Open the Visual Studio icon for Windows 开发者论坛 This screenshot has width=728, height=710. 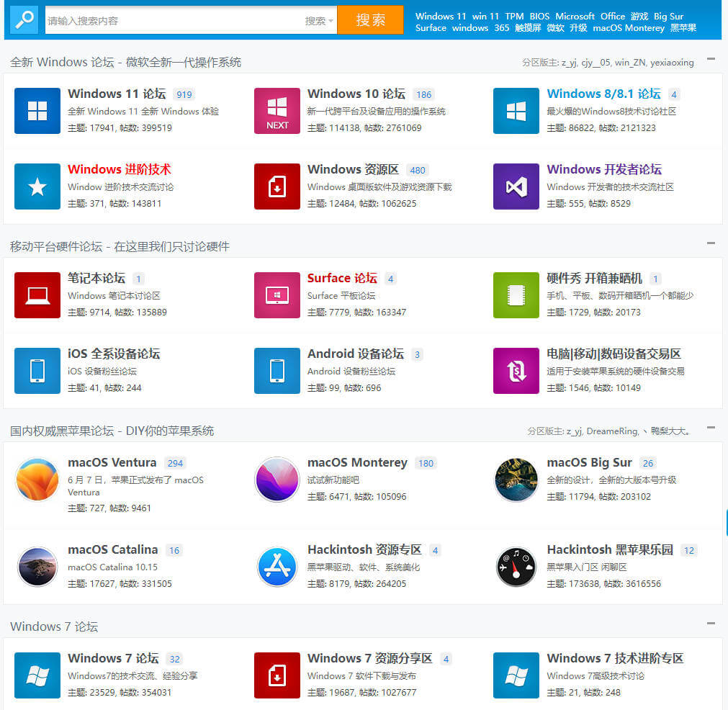516,187
